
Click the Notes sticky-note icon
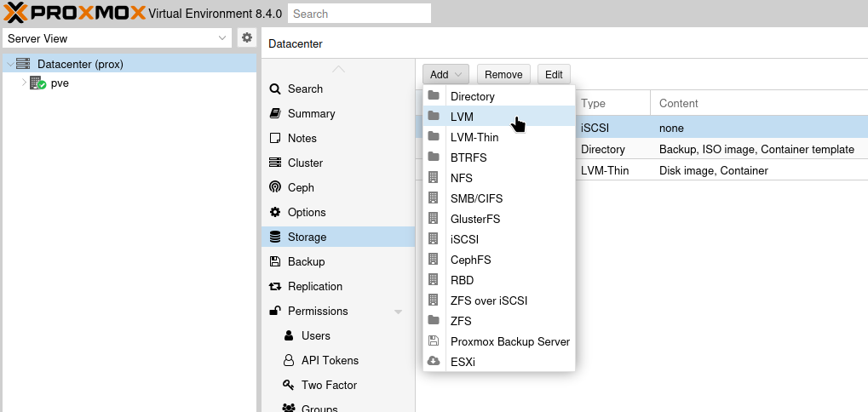[x=274, y=138]
